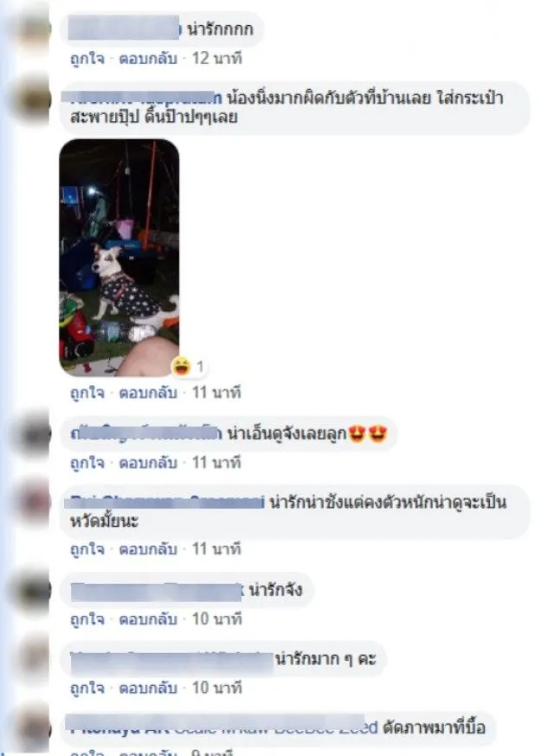Like the comment "น่ารักมาก ๆ คะ"
Screen dimensions: 554x756
tap(87, 688)
